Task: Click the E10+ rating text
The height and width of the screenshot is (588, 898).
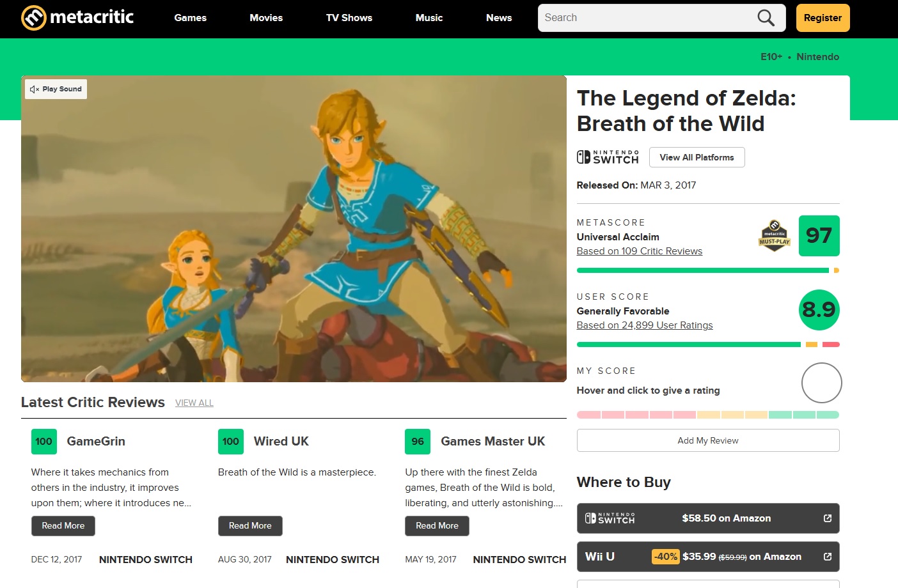Action: tap(771, 57)
